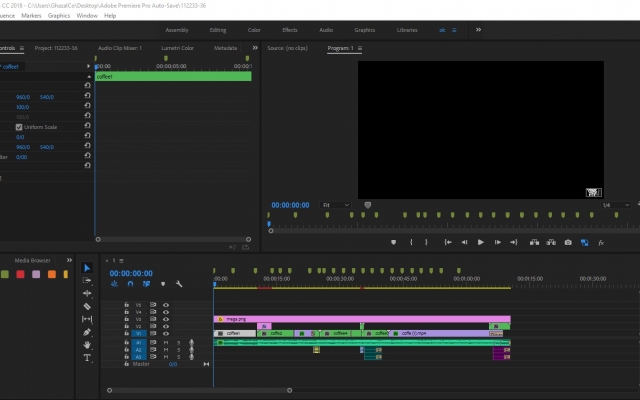Open the Graphics menu
640x400 pixels.
[x=59, y=16]
